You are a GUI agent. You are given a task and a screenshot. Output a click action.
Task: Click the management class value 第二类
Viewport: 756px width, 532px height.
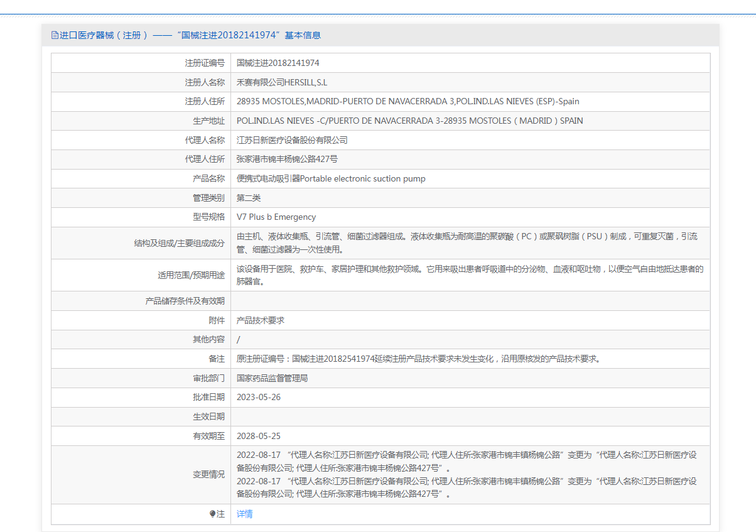click(249, 198)
